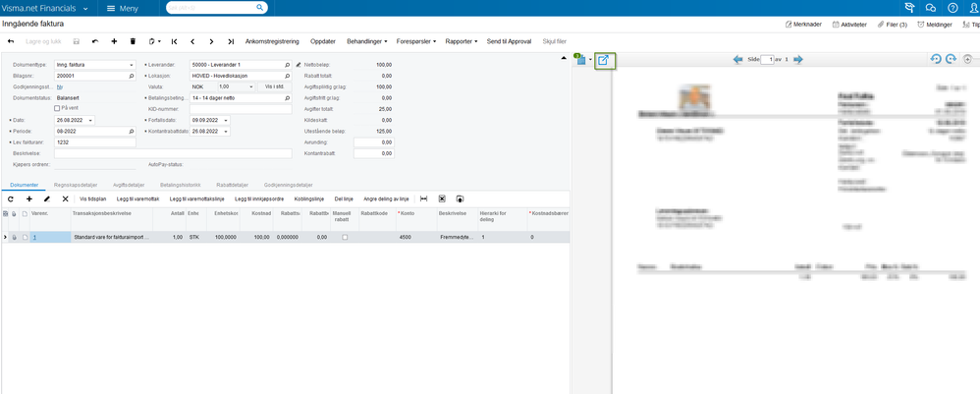Go to the next record

pos(212,41)
